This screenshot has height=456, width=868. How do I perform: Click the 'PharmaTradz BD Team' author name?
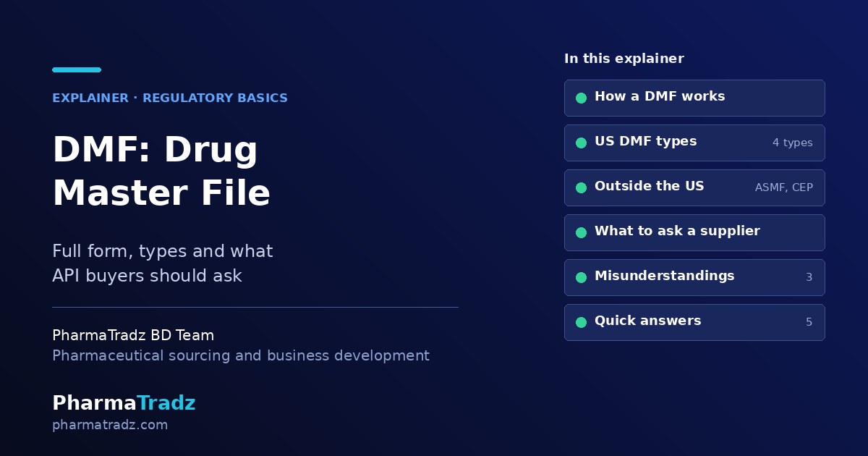point(133,335)
